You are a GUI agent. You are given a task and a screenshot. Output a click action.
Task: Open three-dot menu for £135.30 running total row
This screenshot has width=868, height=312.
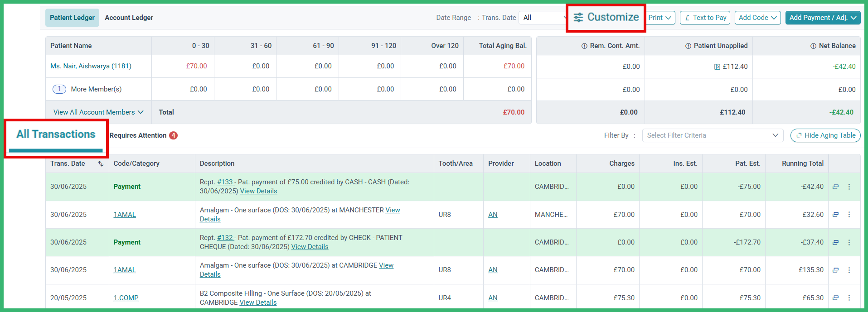click(849, 270)
